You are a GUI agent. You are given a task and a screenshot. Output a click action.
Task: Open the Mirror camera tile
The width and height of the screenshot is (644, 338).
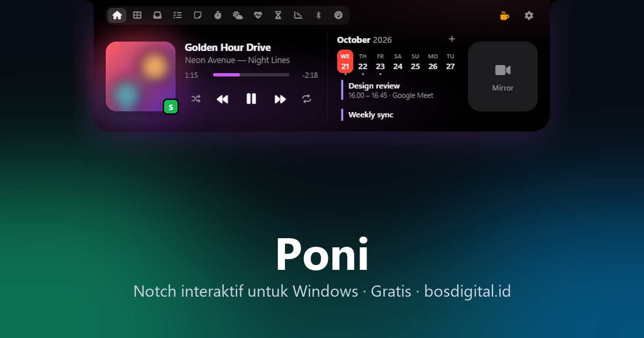503,76
